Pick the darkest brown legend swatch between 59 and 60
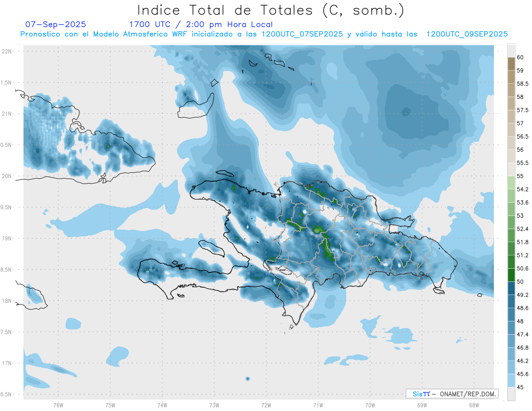Screen dimensions: 532x411 coord(511,64)
